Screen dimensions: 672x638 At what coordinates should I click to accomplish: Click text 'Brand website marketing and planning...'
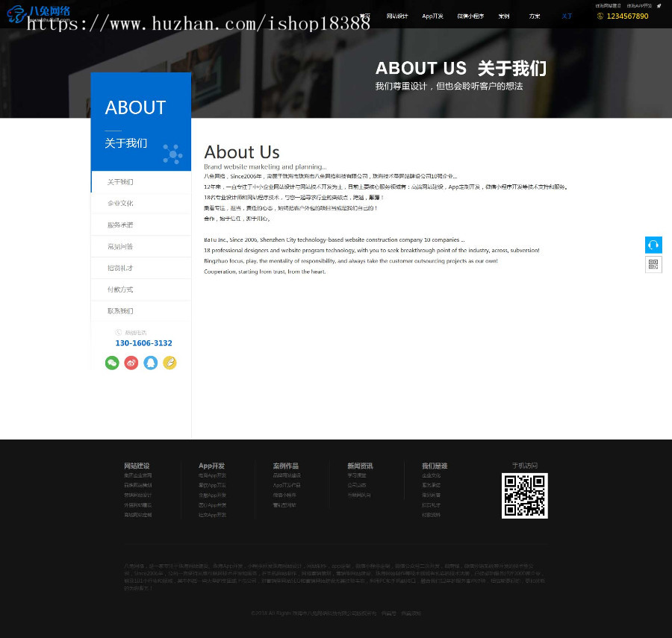[x=265, y=167]
